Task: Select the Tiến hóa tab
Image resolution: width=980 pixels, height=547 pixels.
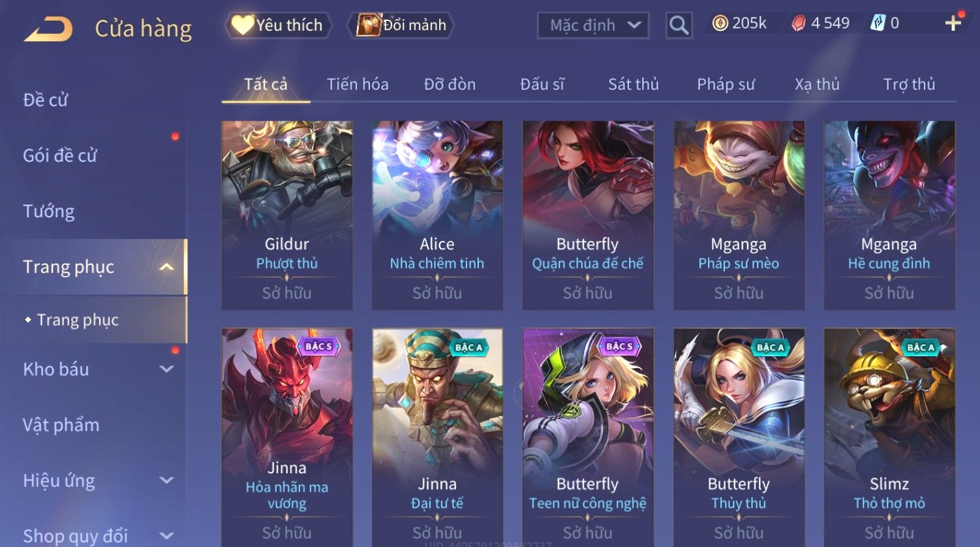Action: (358, 84)
